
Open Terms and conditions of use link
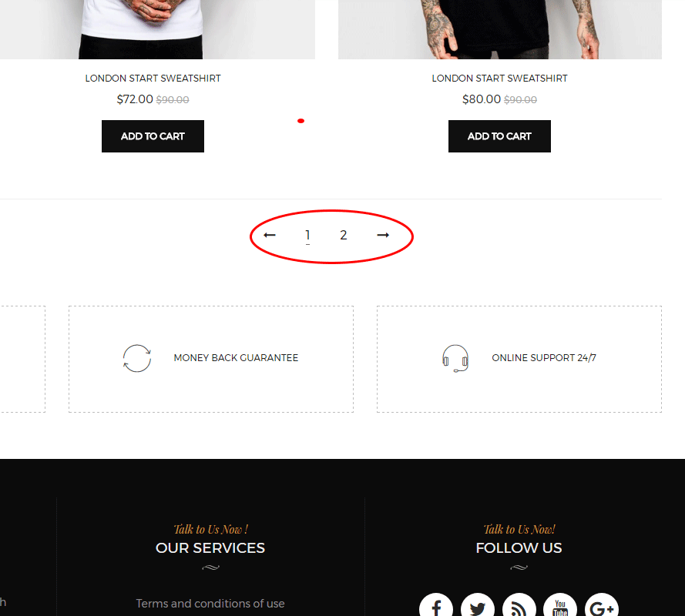coord(210,604)
